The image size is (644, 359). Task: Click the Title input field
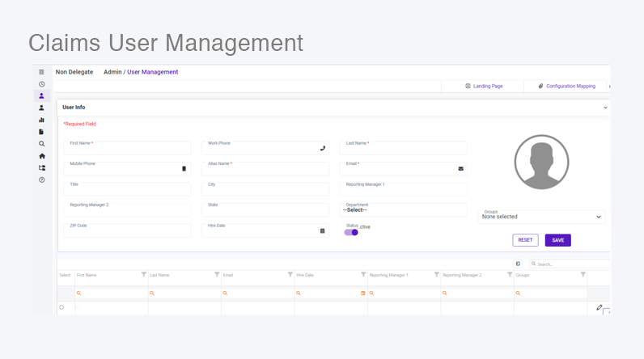pos(127,189)
